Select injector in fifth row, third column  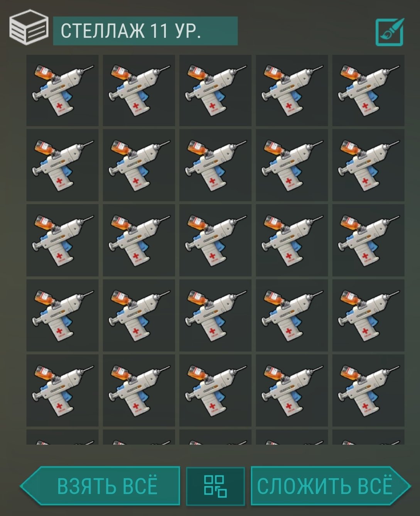tap(215, 391)
